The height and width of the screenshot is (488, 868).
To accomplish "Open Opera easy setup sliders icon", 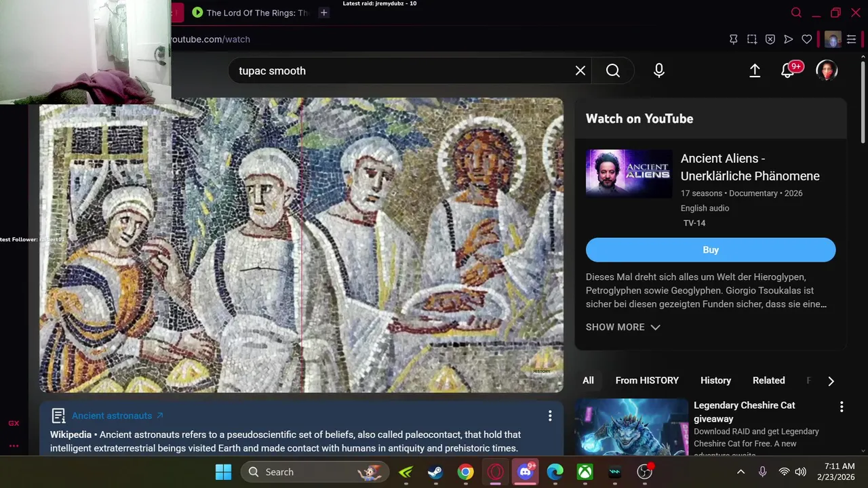I will (x=851, y=39).
